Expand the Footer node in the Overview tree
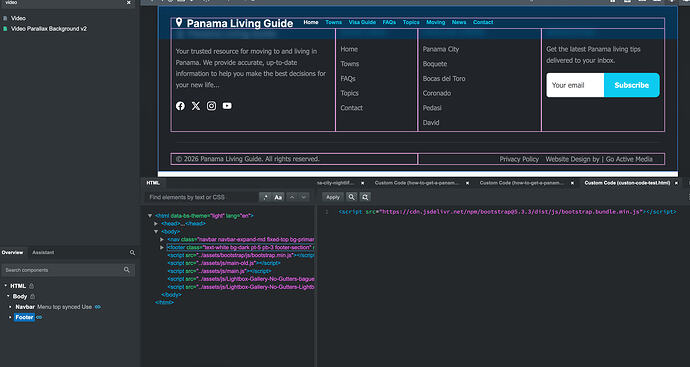This screenshot has height=367, width=690. [x=11, y=317]
